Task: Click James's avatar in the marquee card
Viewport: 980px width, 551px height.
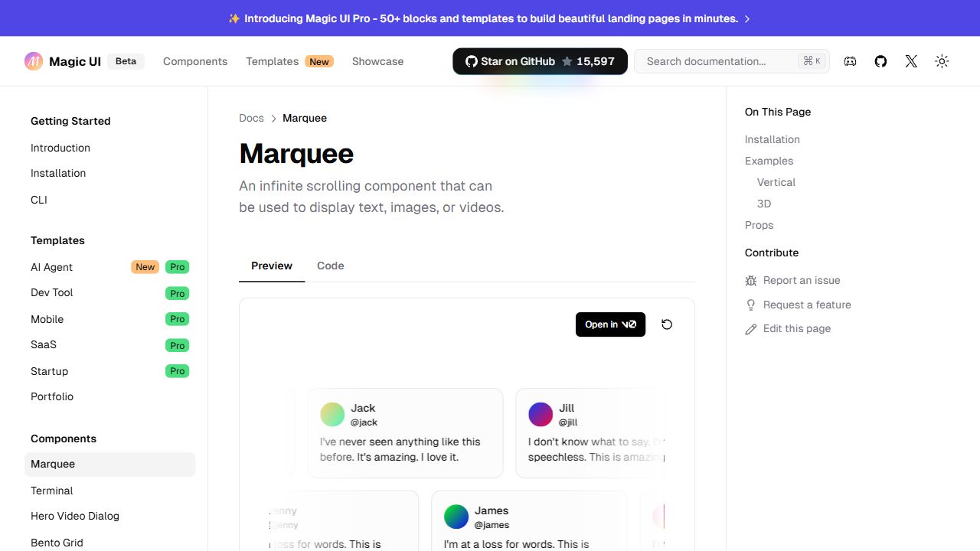Action: pyautogui.click(x=456, y=517)
